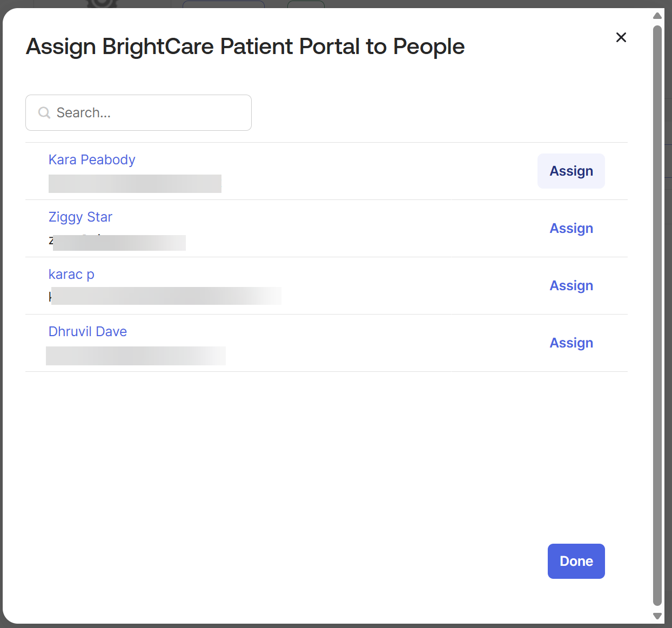Open Ziggy Star's profile link
Image resolution: width=672 pixels, height=628 pixels.
80,217
